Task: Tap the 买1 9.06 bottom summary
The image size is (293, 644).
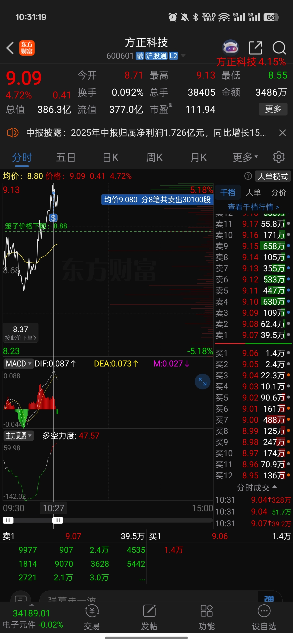Action: (220, 536)
